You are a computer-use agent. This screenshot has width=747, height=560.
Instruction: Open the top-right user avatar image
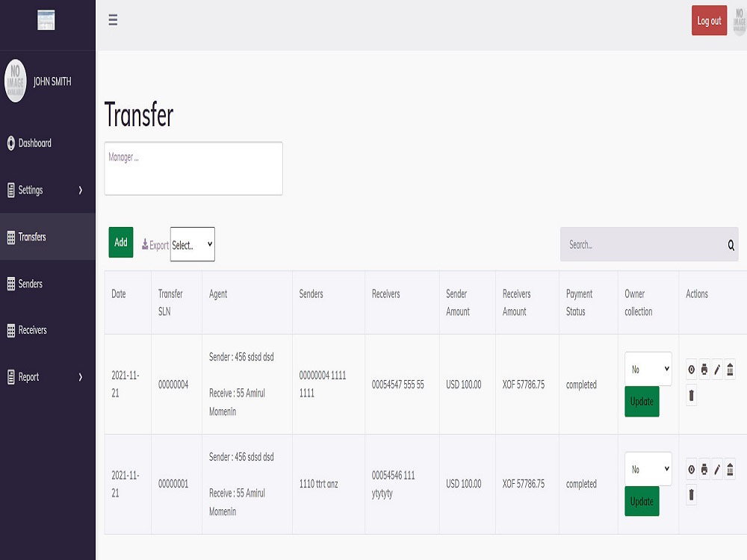[740, 20]
